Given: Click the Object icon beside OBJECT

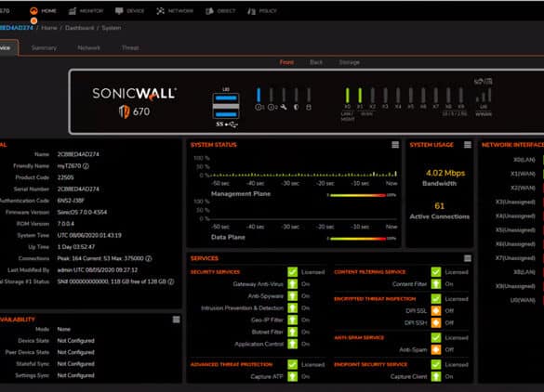Looking at the screenshot, I should click(209, 11).
